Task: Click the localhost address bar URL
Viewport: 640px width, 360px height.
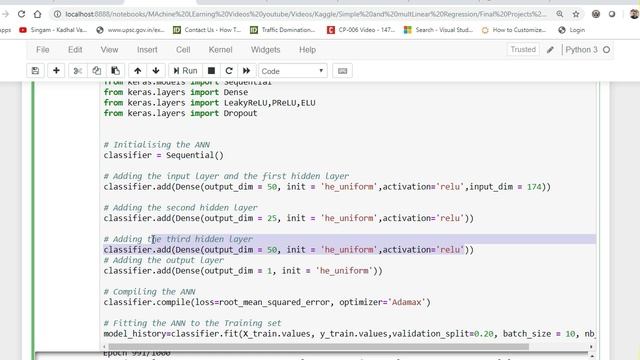Action: click(305, 14)
